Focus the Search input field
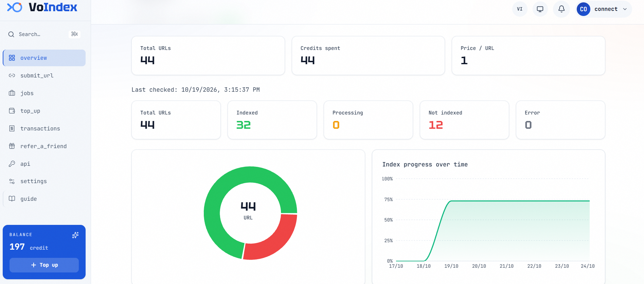This screenshot has height=284, width=644. [x=44, y=34]
